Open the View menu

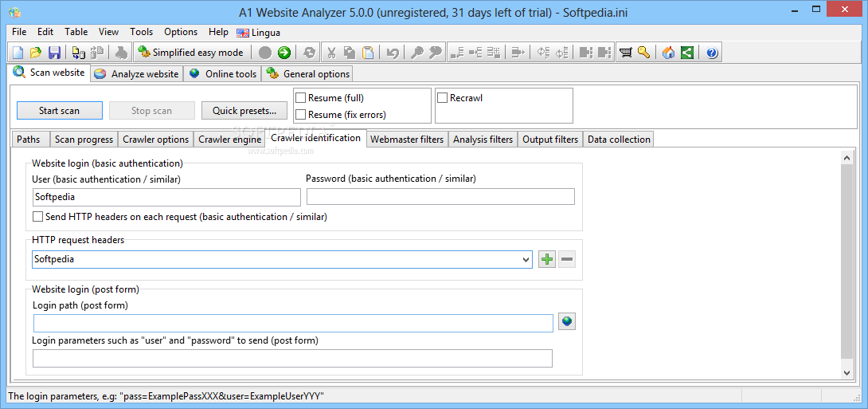108,32
